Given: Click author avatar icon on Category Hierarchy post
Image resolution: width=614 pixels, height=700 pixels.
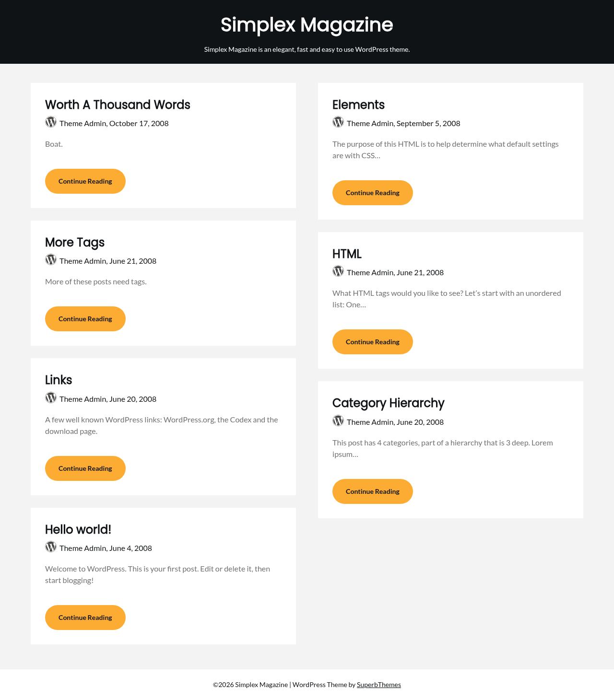Looking at the screenshot, I should click(338, 421).
